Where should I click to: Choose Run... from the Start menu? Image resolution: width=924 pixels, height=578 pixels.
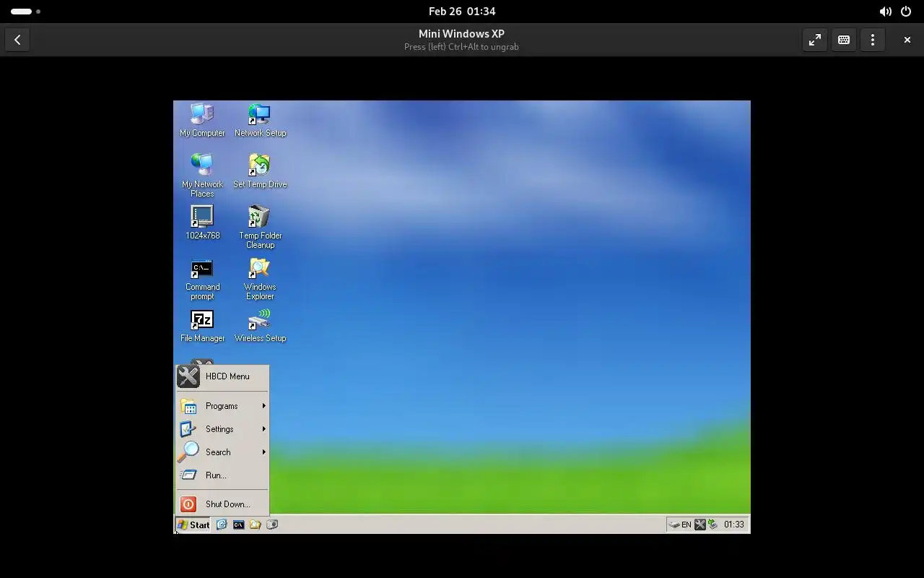tap(222, 475)
